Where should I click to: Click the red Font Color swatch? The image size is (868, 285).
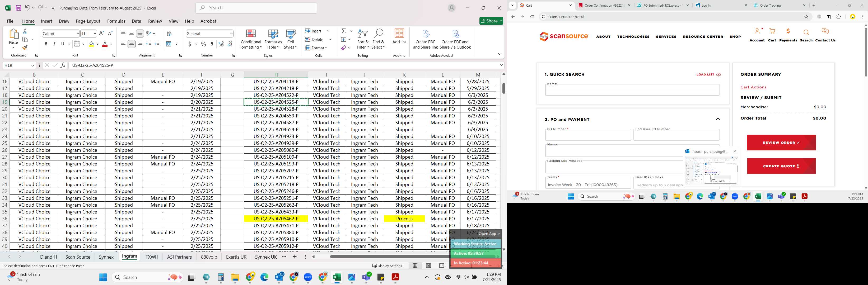coord(105,44)
